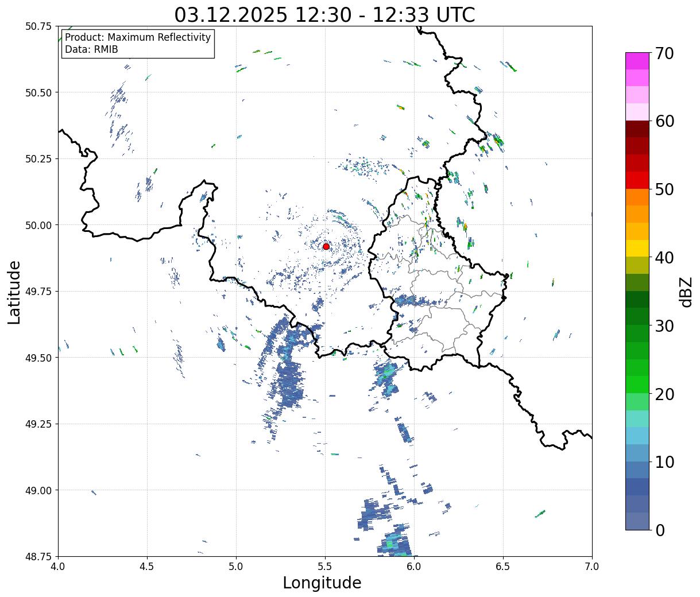The width and height of the screenshot is (700, 597).
Task: Click the 'Longitude' axis label
Action: [x=322, y=583]
